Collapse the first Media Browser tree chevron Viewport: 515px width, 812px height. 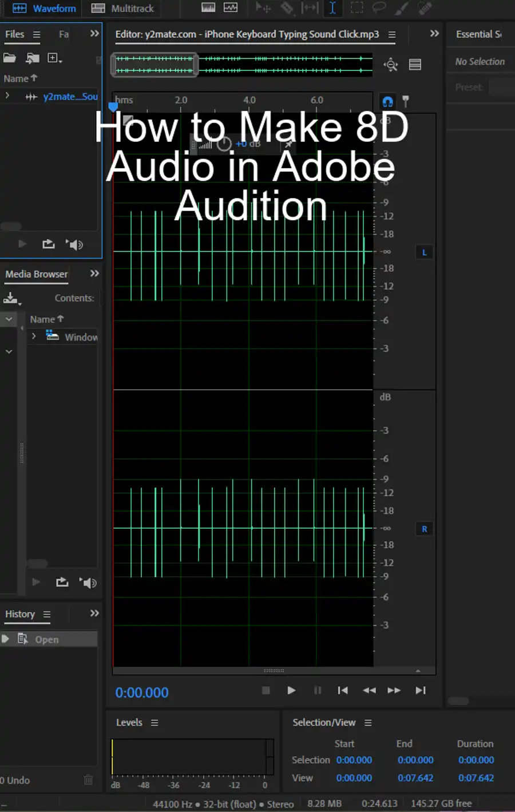pos(9,319)
